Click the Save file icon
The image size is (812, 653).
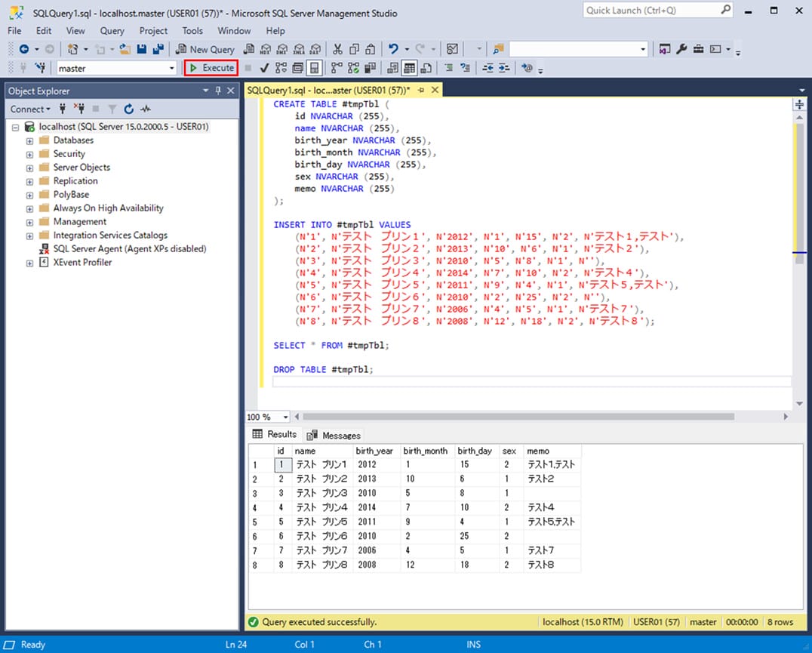tap(141, 48)
